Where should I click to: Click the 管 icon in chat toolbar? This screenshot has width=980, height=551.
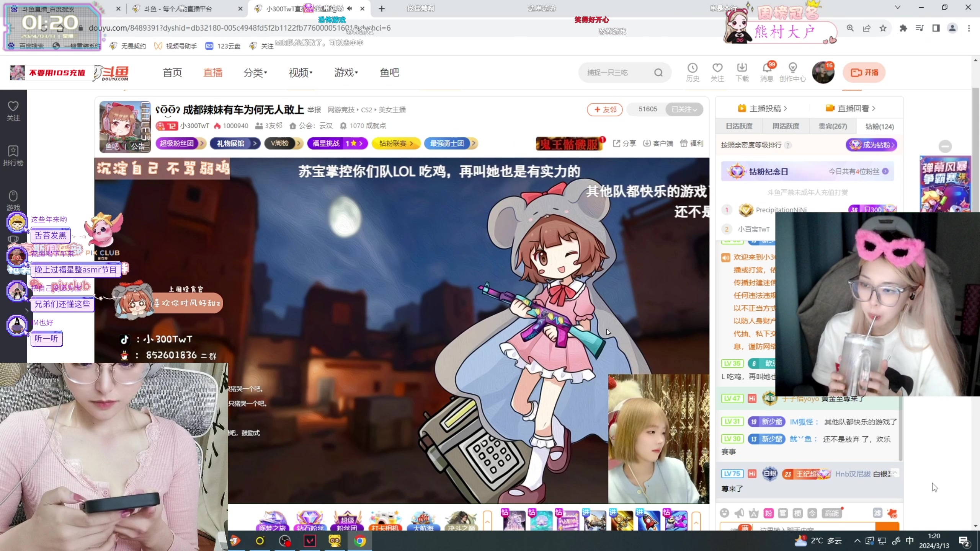783,513
